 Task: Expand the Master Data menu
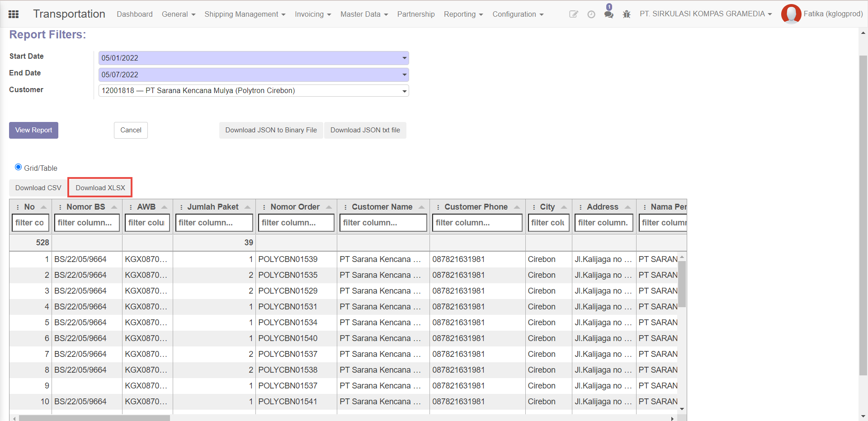click(364, 14)
